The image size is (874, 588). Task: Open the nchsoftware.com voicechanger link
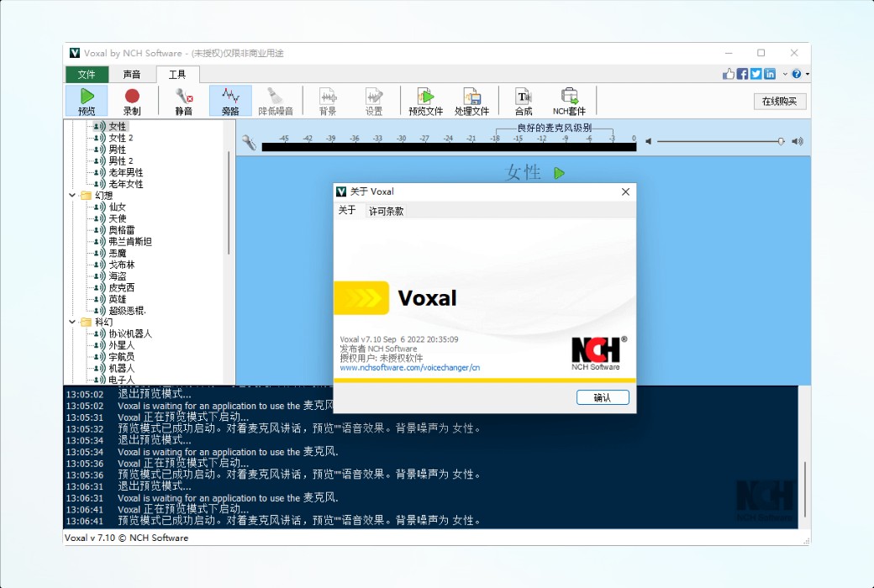tap(410, 368)
